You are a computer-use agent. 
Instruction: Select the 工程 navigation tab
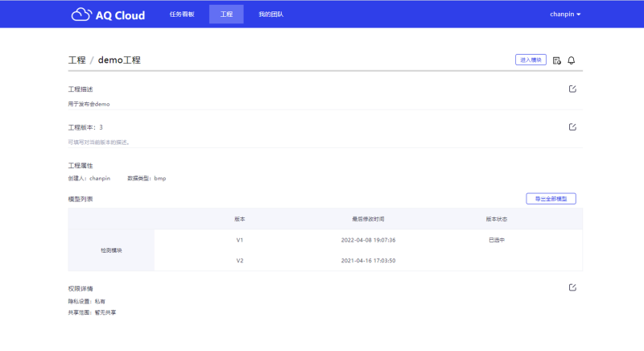tap(226, 14)
